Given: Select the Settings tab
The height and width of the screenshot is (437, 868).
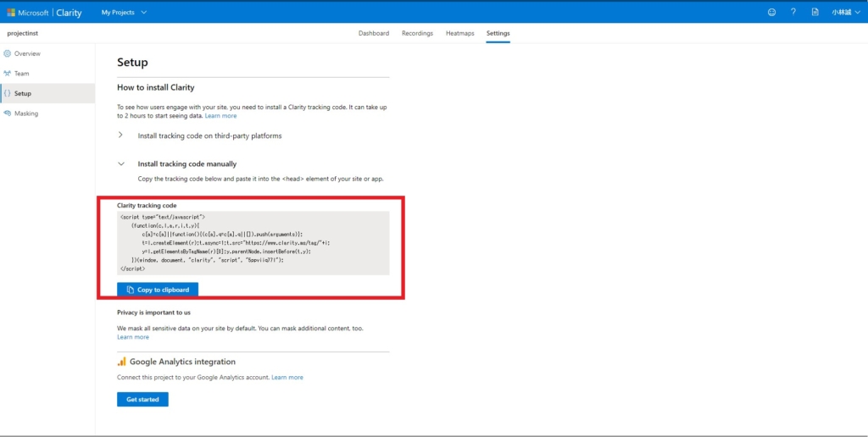Looking at the screenshot, I should [x=498, y=33].
